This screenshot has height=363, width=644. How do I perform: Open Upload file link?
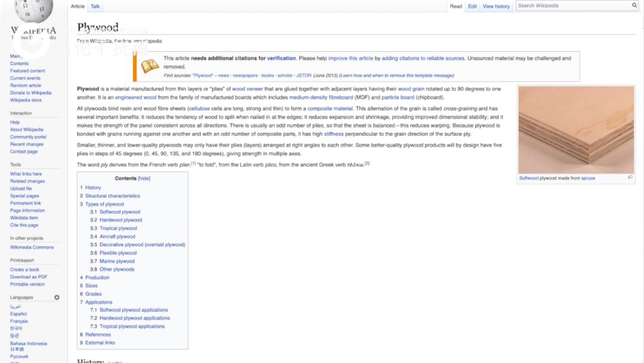click(21, 189)
